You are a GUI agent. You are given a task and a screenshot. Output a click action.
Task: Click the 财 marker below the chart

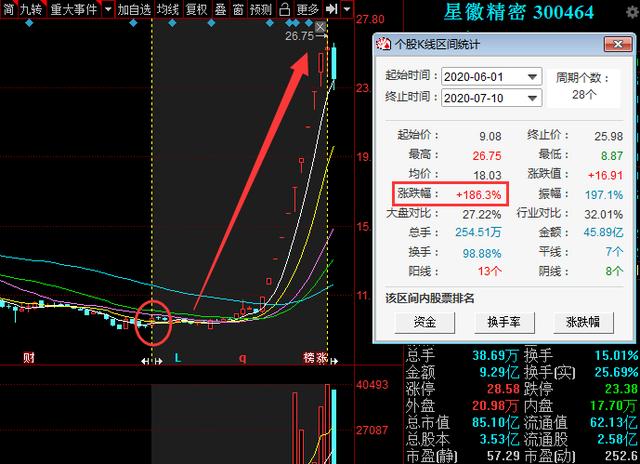coord(29,358)
